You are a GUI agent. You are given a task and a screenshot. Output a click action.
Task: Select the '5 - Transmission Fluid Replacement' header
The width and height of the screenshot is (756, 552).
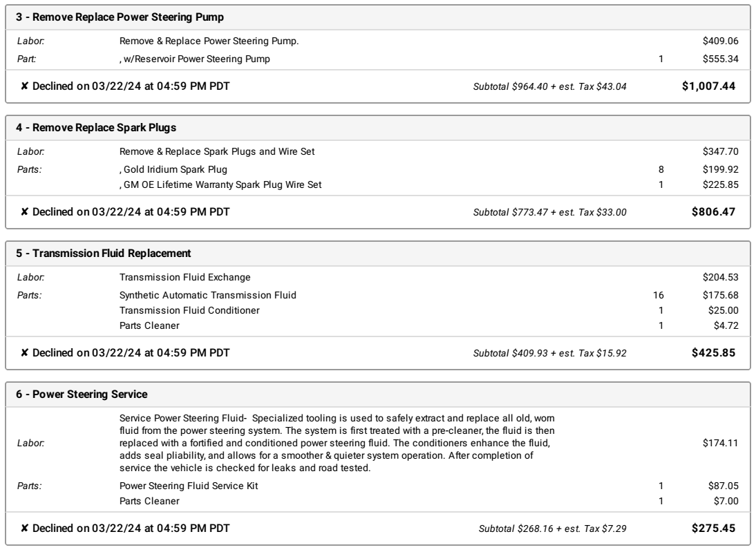[103, 254]
